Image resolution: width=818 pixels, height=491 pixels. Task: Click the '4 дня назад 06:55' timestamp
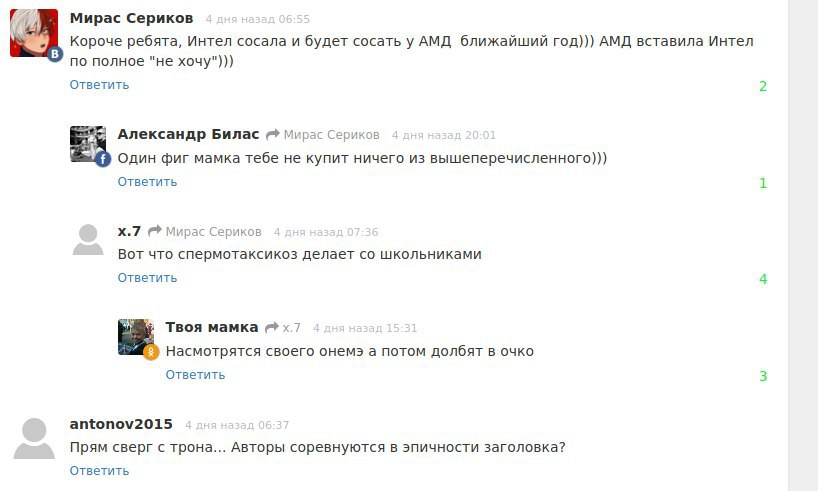click(258, 19)
